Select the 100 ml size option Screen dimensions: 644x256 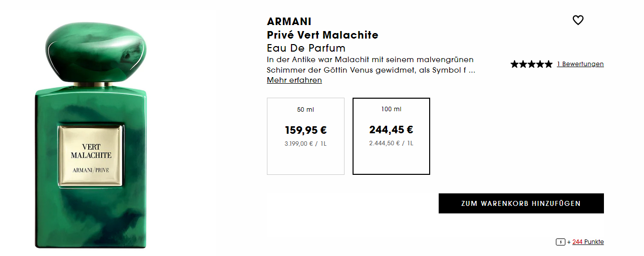[x=391, y=136]
